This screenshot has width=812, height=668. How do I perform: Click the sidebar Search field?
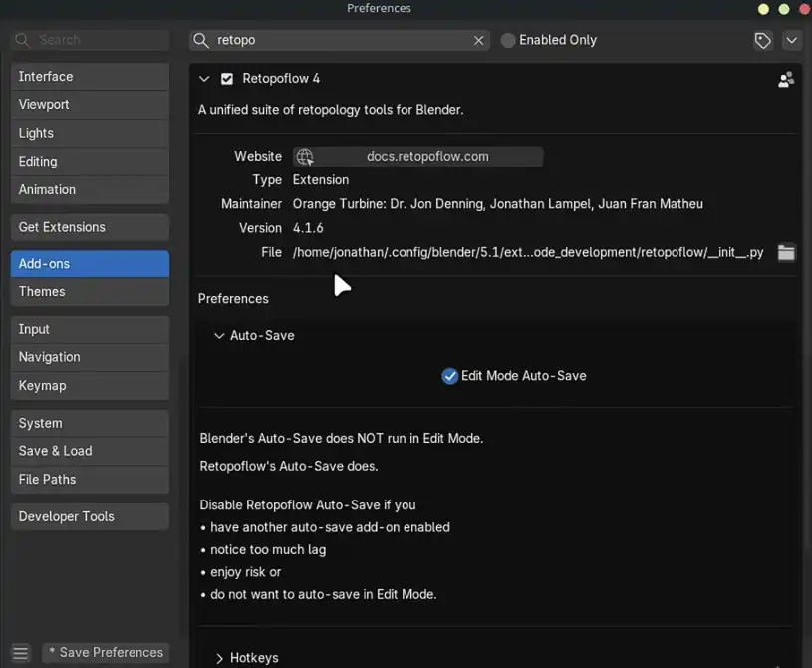click(90, 40)
